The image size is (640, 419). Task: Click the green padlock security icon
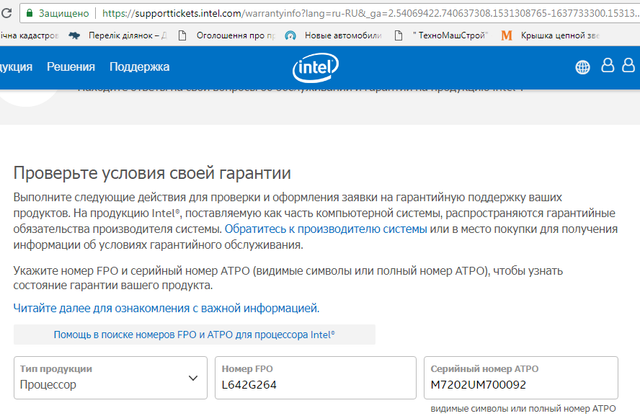coord(29,13)
